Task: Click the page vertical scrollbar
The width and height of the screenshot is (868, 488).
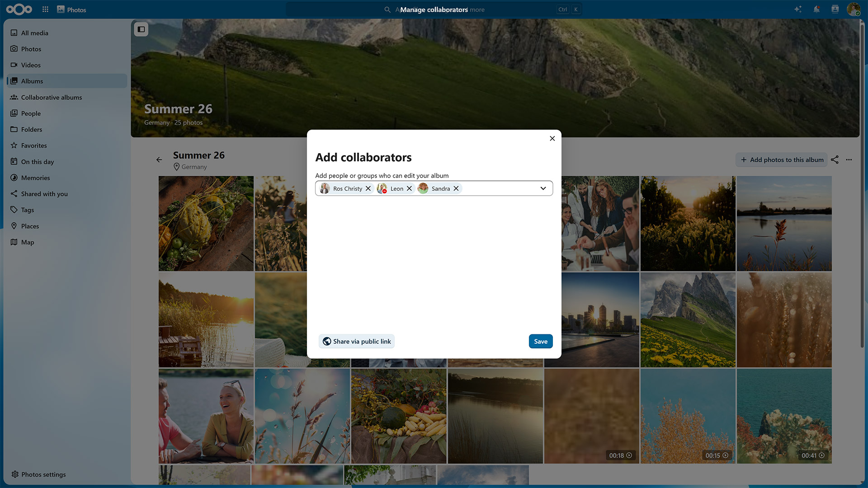Action: [862, 185]
